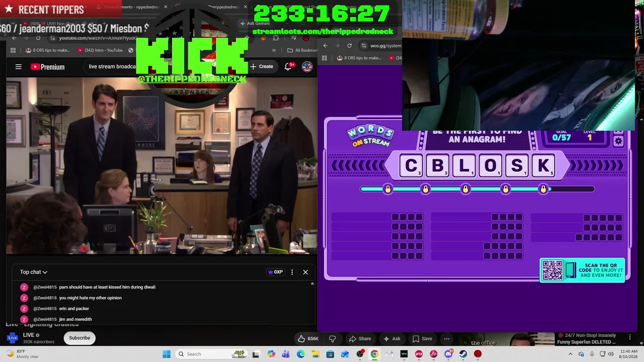Share the YouTube video
The image size is (644, 362).
[360, 338]
